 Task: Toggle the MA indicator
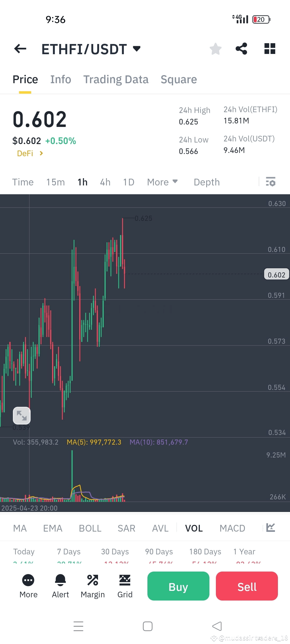[x=20, y=528]
